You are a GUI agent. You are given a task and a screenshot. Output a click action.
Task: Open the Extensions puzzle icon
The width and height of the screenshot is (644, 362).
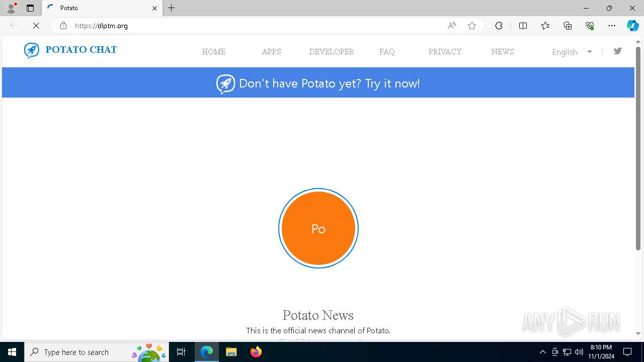(x=499, y=26)
